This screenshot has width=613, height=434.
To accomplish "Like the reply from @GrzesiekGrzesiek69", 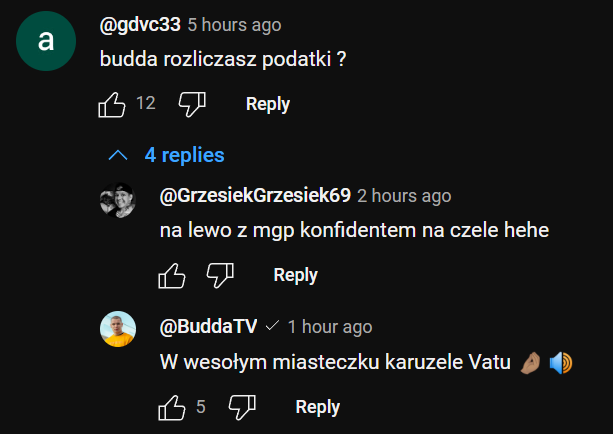I will click(172, 275).
